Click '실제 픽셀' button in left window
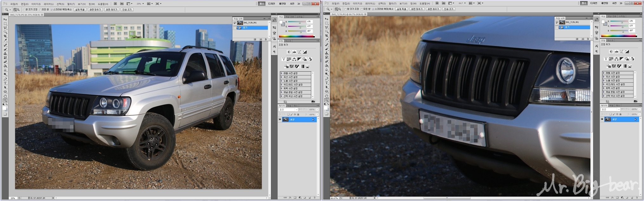 point(80,10)
